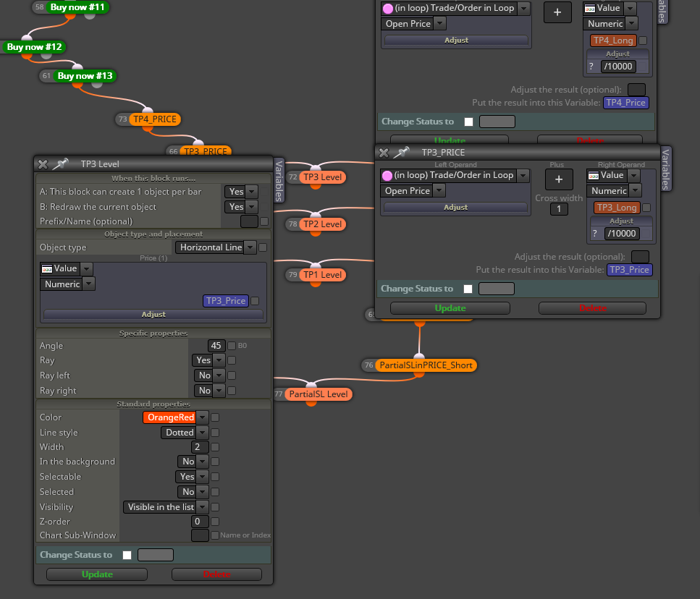Toggle checkbox next to Angle value
The height and width of the screenshot is (599, 700).
click(232, 346)
